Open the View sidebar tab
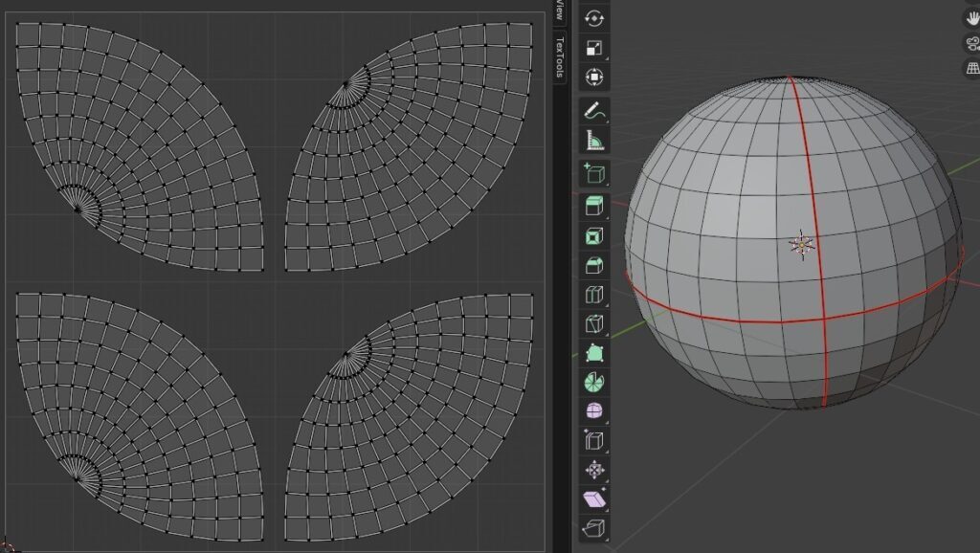980x553 pixels. pyautogui.click(x=560, y=11)
